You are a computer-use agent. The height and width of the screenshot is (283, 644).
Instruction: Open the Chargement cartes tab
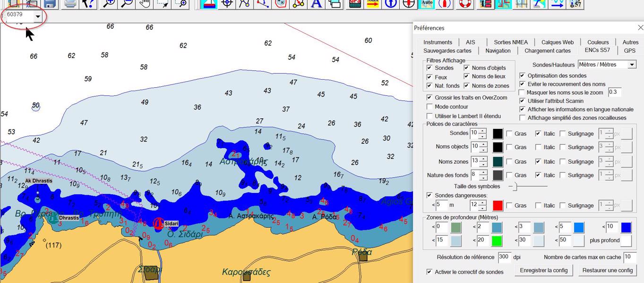(x=548, y=50)
